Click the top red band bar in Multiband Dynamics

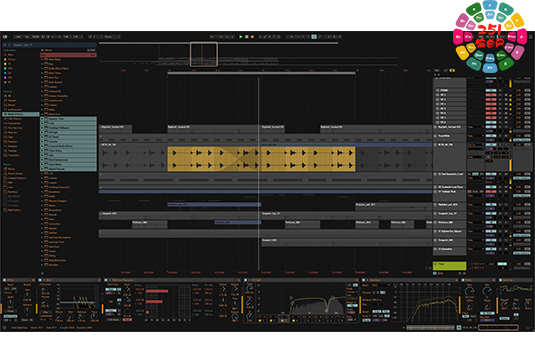coord(157,291)
